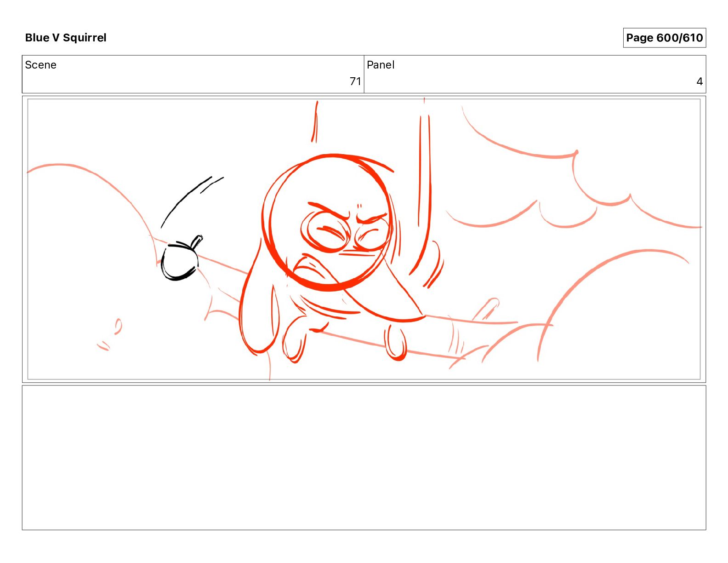Click the 'Panel' label
Screen dimensions: 728x563
click(381, 65)
